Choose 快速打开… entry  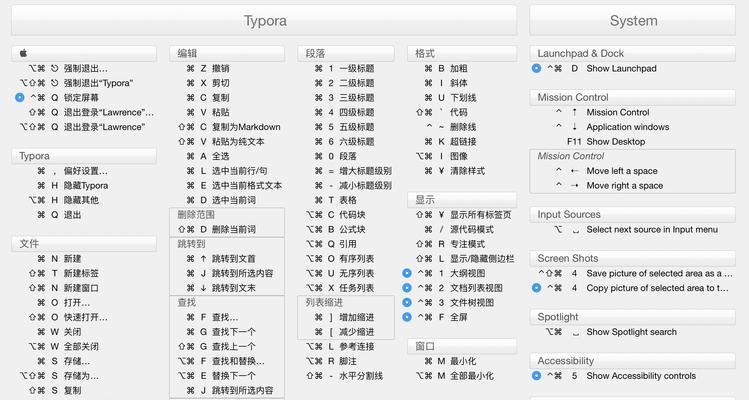coord(68,317)
